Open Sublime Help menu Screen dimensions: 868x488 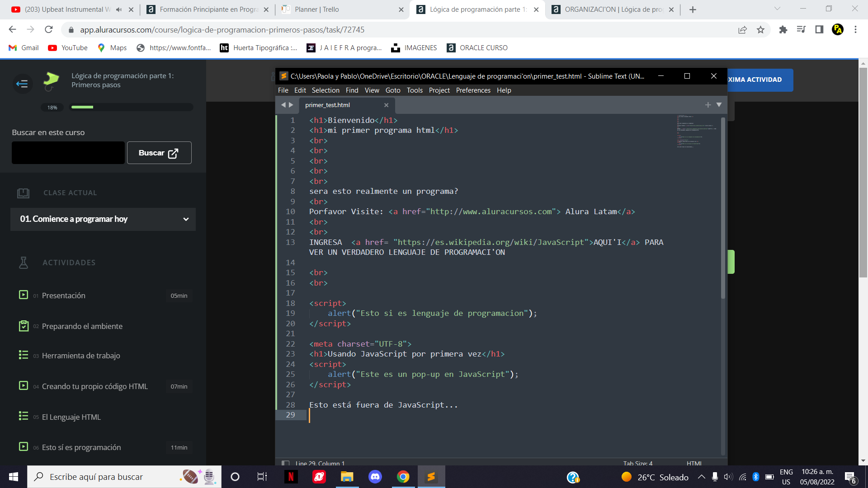click(504, 90)
